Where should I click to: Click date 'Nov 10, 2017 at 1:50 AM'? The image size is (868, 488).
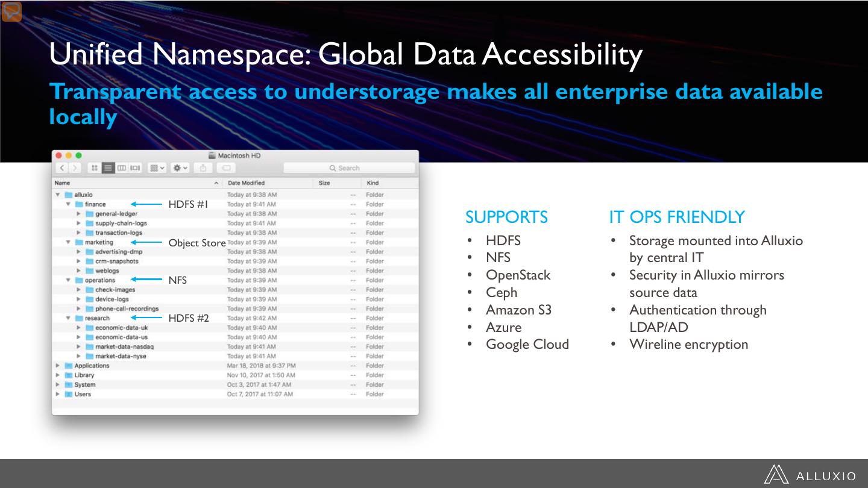coord(262,375)
